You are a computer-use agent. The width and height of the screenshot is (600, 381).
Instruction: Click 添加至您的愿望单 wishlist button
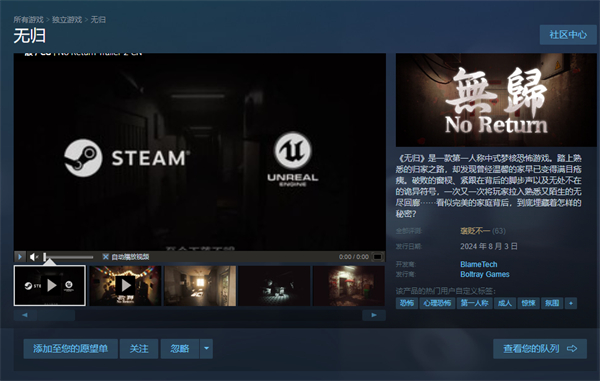70,348
